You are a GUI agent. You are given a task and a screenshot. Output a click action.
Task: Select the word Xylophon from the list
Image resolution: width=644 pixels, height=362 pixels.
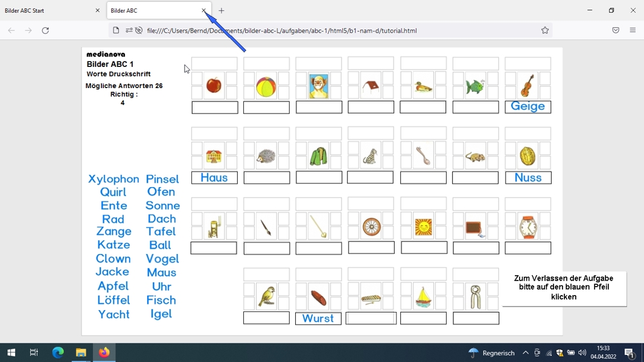coord(113,179)
